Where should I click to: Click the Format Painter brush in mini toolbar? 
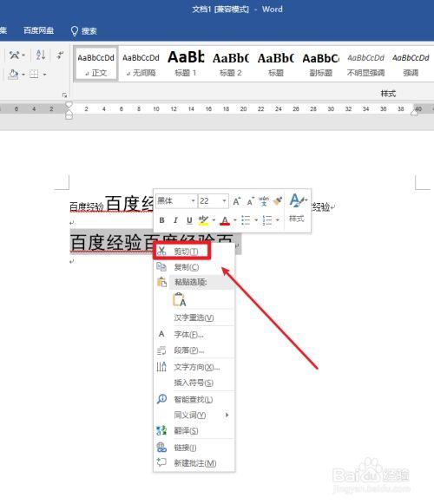277,201
